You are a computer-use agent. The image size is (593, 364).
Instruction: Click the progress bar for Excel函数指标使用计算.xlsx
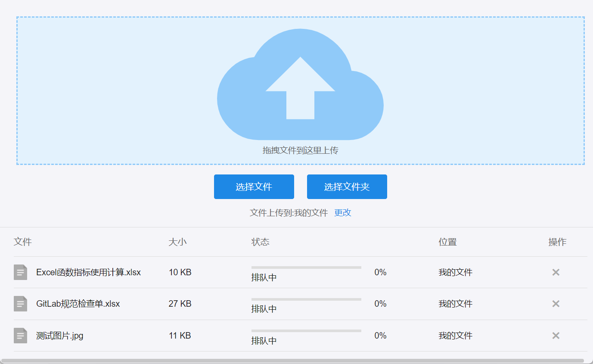306,268
